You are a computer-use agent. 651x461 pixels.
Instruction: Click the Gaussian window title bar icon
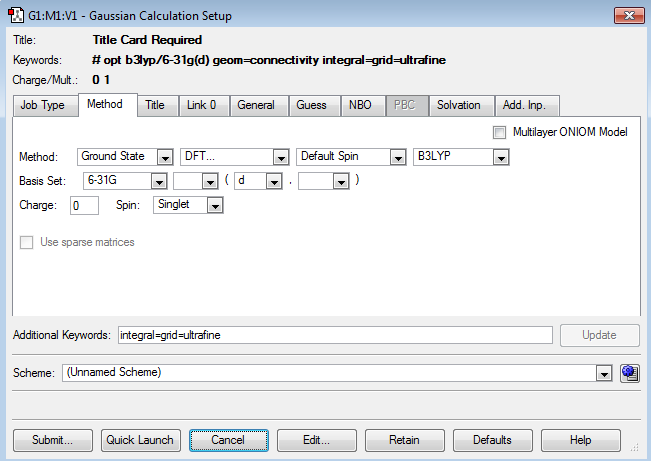tap(16, 15)
